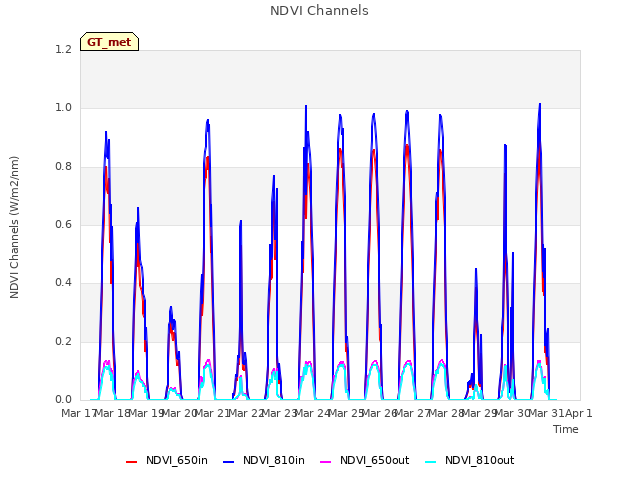Click the y-axis title NDVI Channels (W/m2/nm)

point(14,227)
